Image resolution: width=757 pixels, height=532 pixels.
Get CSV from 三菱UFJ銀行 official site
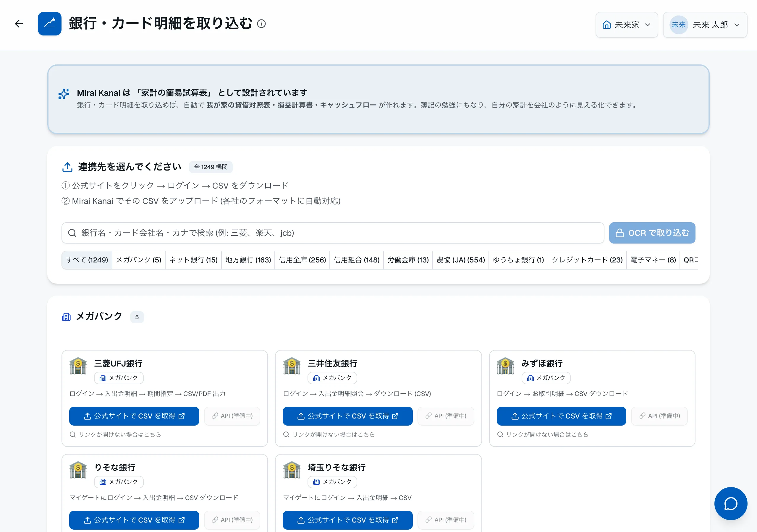(x=134, y=416)
